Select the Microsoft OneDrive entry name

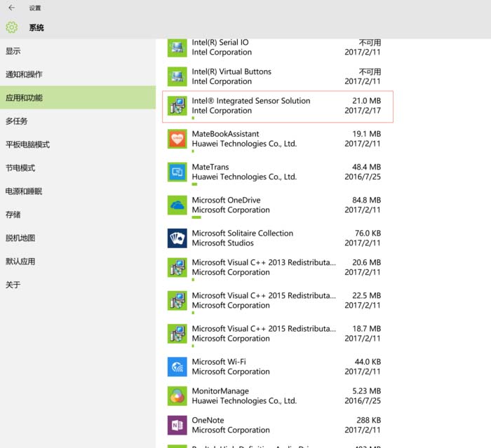coord(226,200)
